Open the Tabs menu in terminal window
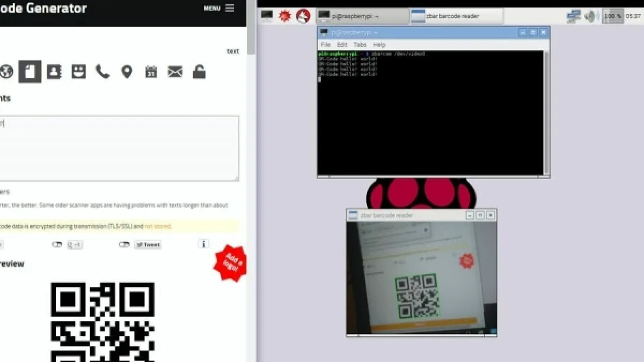644x362 pixels. point(360,45)
